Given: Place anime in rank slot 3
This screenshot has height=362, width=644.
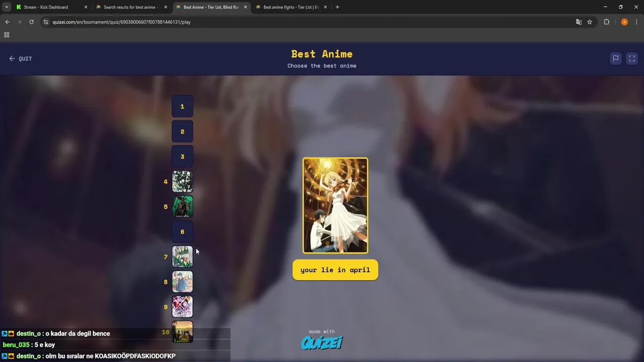Looking at the screenshot, I should [x=183, y=156].
